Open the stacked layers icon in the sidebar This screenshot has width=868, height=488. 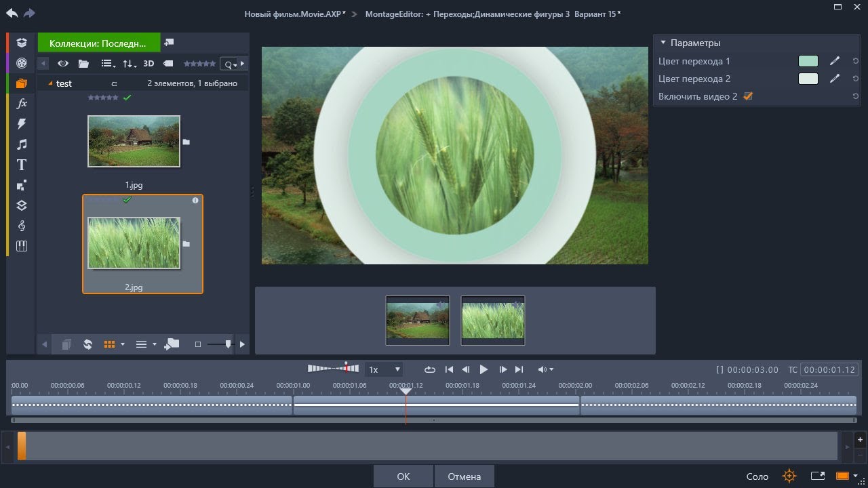(x=22, y=205)
